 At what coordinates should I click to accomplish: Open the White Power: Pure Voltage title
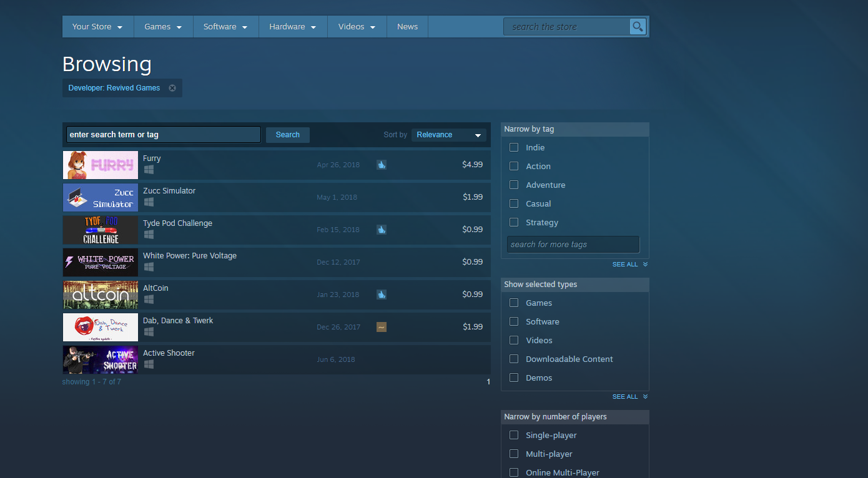pos(190,256)
